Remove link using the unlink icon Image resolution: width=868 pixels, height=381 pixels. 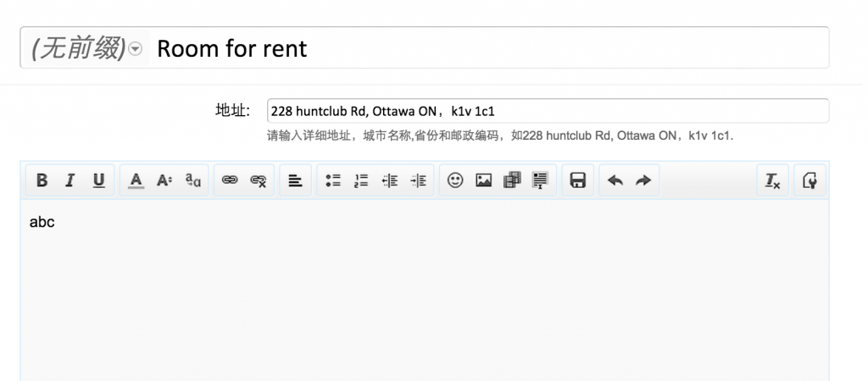pos(259,180)
